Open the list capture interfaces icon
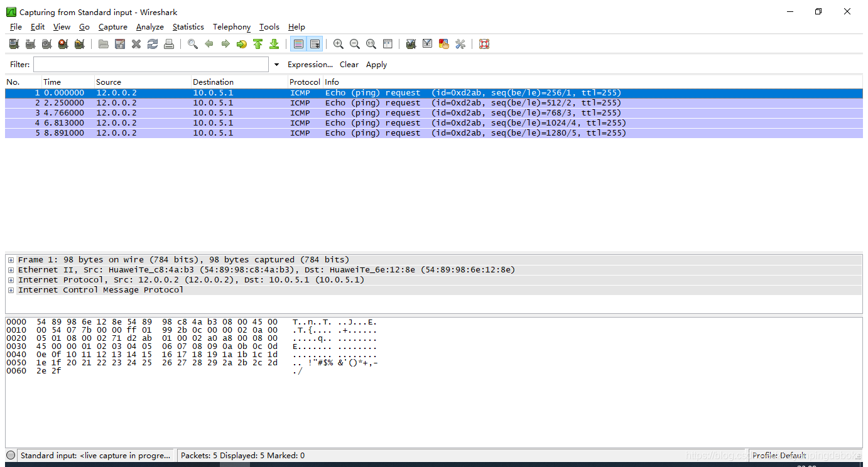This screenshot has height=467, width=868. [14, 44]
